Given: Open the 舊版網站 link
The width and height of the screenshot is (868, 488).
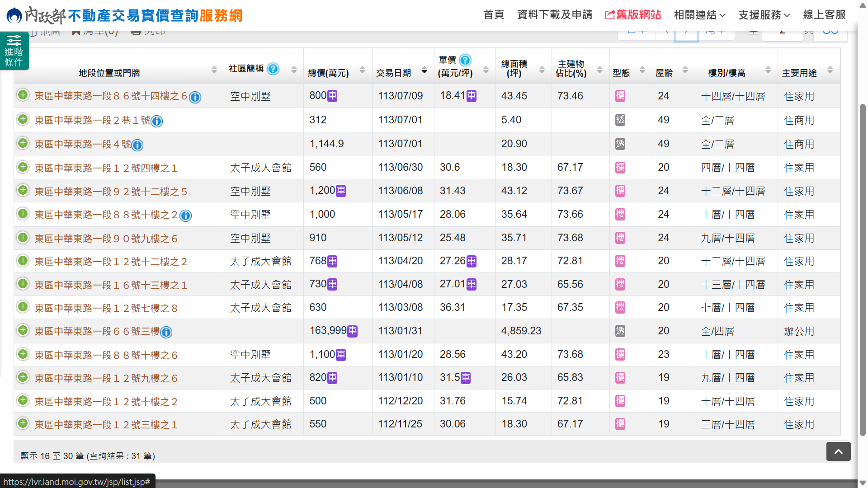Looking at the screenshot, I should coord(633,15).
